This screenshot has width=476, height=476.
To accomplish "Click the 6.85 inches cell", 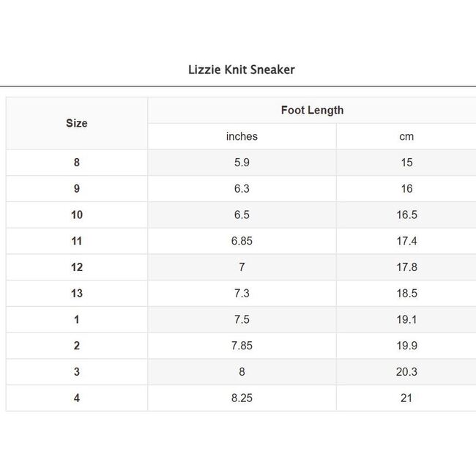I will pyautogui.click(x=242, y=241).
